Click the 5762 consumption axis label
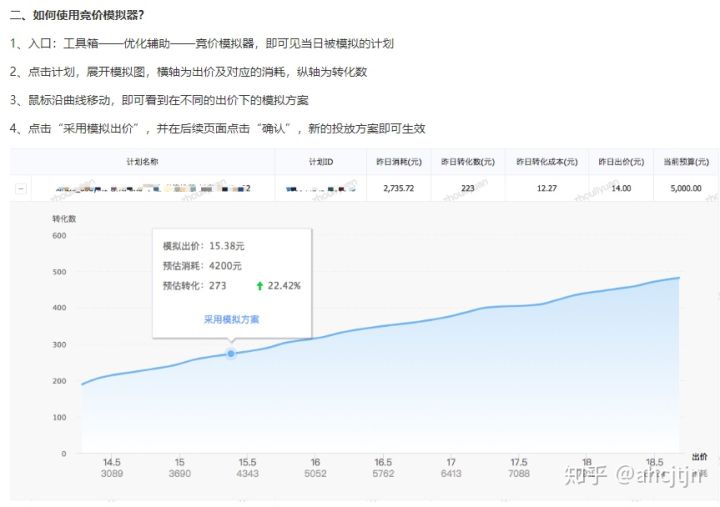 [383, 473]
